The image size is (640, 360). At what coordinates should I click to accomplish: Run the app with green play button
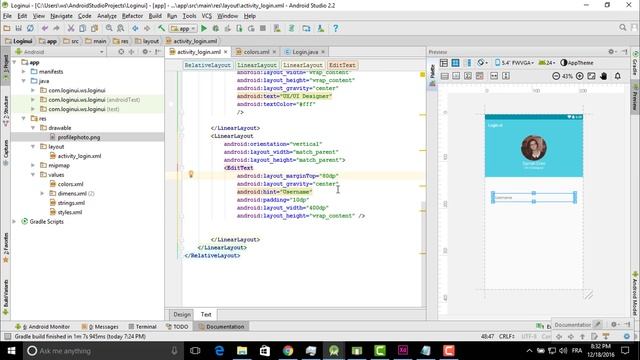(x=204, y=28)
